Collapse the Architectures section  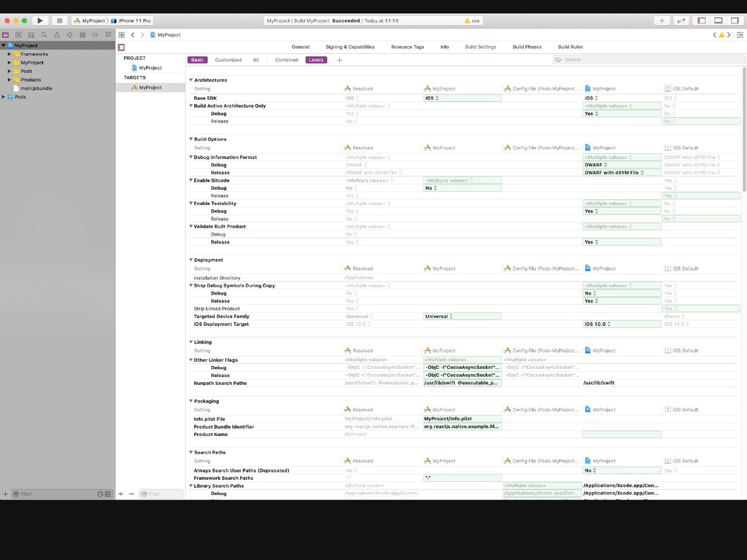(x=190, y=80)
